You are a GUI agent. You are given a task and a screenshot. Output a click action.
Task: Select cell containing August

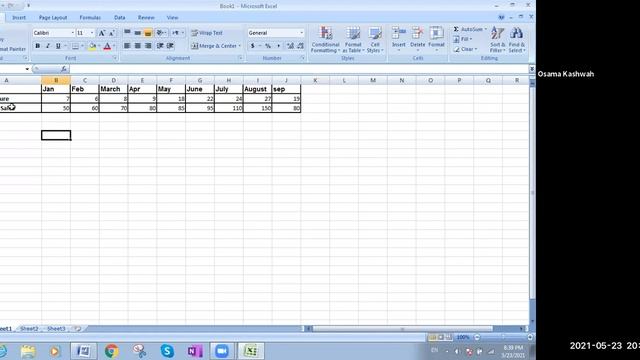258,89
